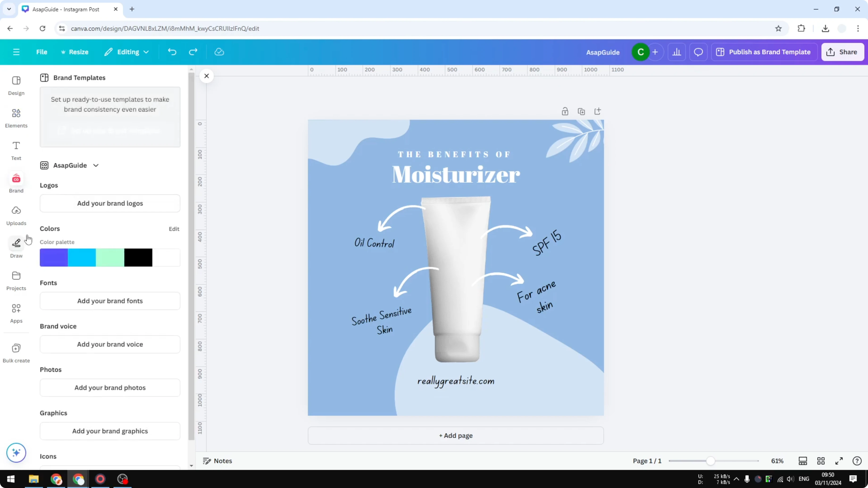Open the Apps panel
The width and height of the screenshot is (868, 488).
coord(16,313)
